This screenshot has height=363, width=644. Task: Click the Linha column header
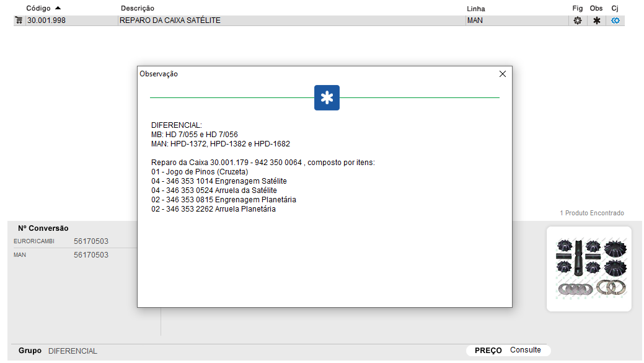click(475, 9)
